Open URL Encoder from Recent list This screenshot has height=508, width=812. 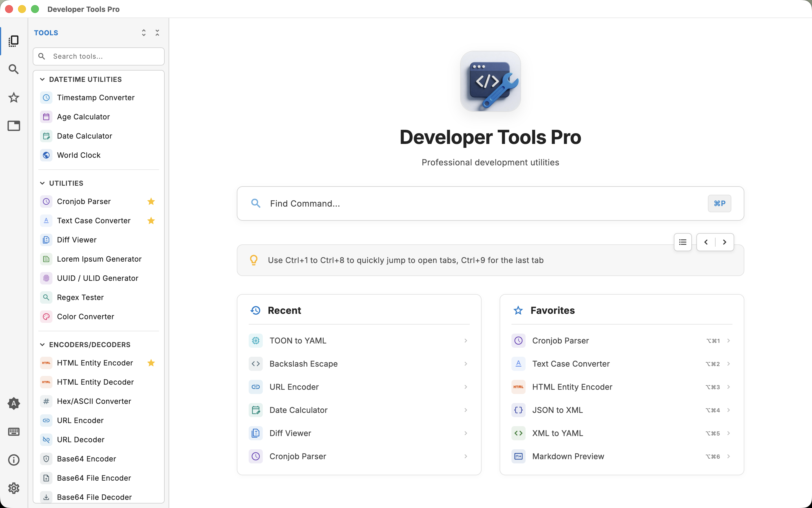(x=359, y=387)
